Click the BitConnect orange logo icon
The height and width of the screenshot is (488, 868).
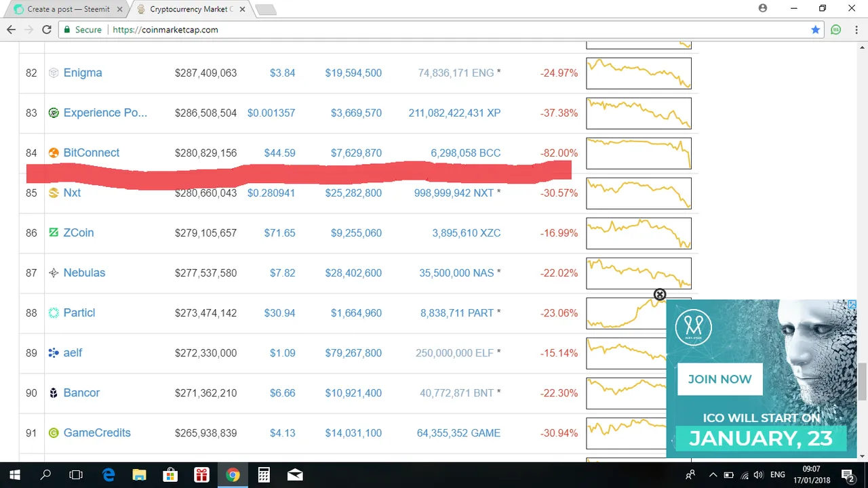[54, 152]
